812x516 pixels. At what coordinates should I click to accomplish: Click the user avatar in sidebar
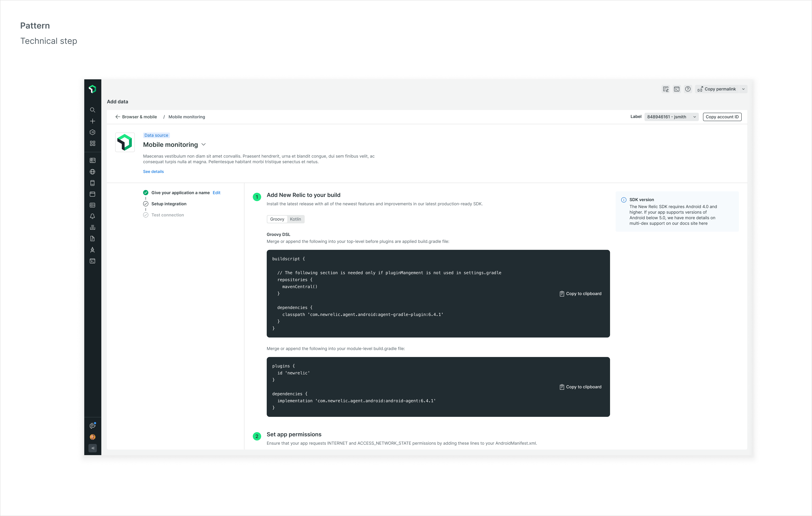[92, 437]
